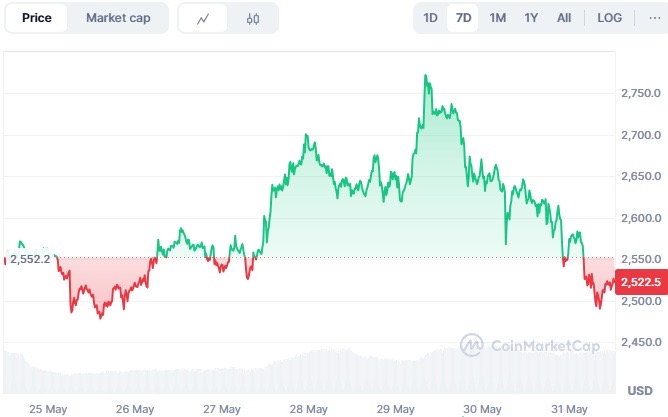The image size is (668, 417).
Task: Click the 28 May date marker
Action: click(309, 409)
